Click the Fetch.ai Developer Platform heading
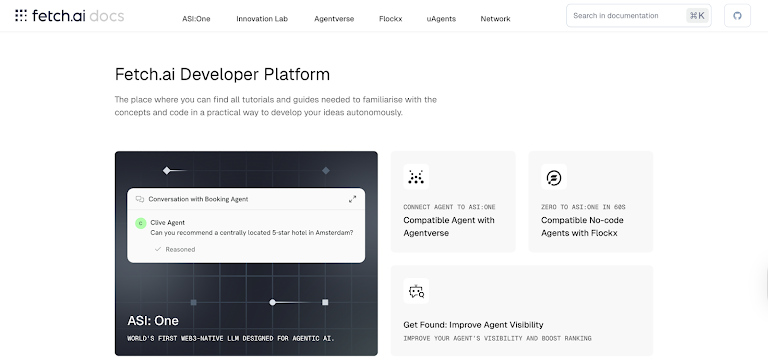Viewport: 768px width, 364px height. point(222,74)
